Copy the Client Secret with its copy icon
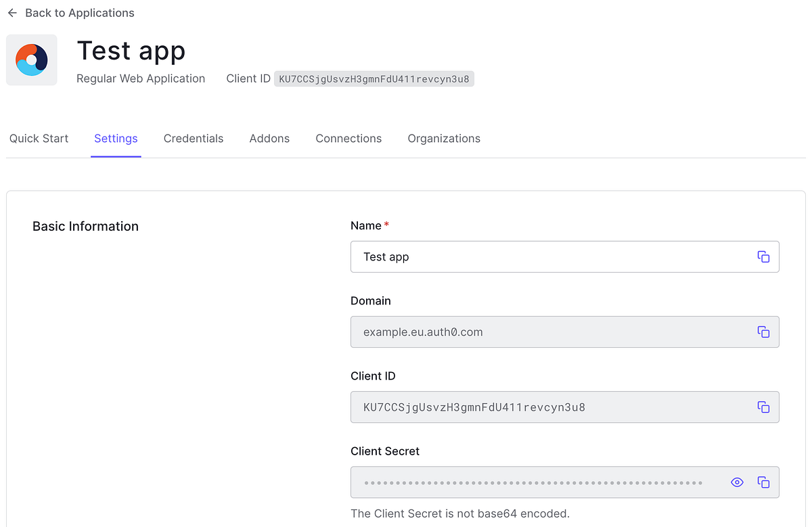Image resolution: width=812 pixels, height=527 pixels. [763, 482]
